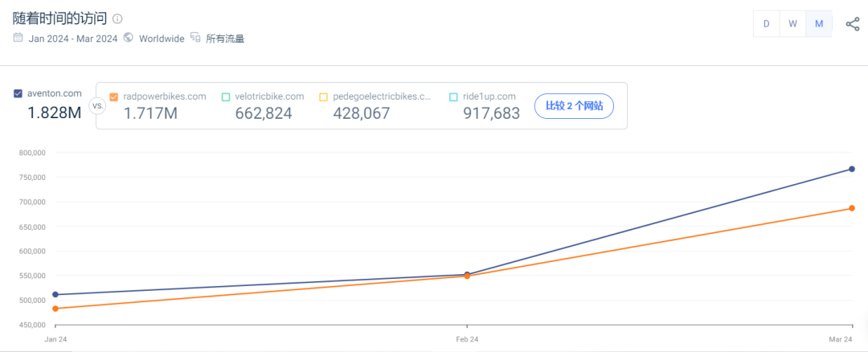Open the Jan 2024 - Mar 2024 date range
This screenshot has height=352, width=868.
[x=72, y=39]
